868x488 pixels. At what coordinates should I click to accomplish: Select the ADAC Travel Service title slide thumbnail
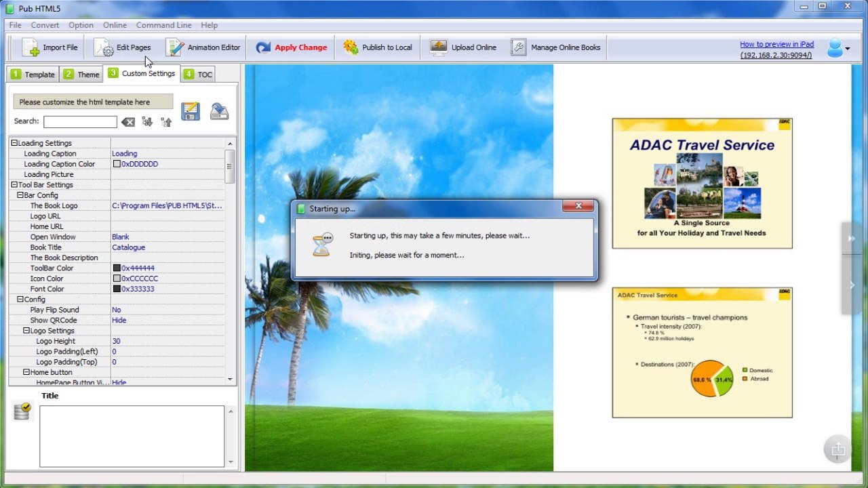tap(702, 184)
